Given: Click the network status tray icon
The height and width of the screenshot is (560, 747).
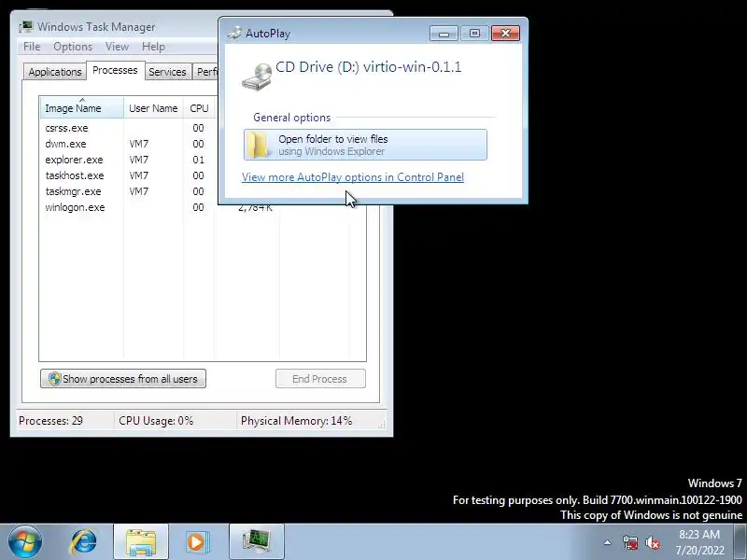Looking at the screenshot, I should 629,542.
